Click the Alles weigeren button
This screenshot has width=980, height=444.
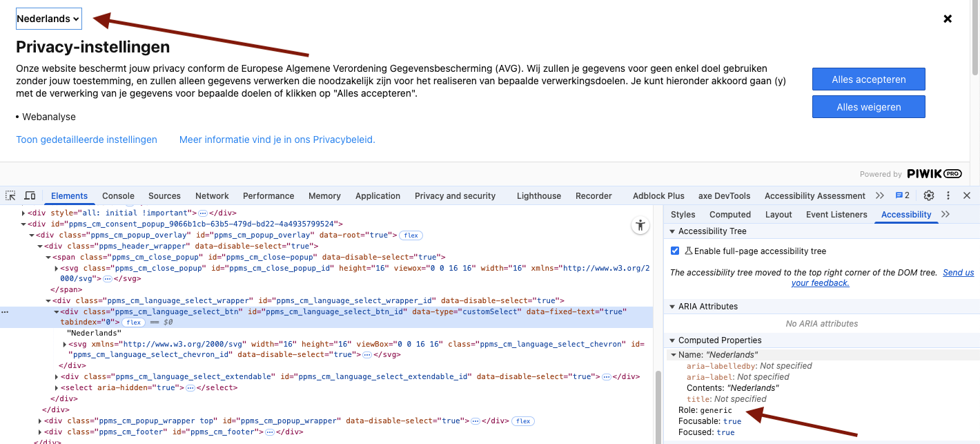click(868, 107)
